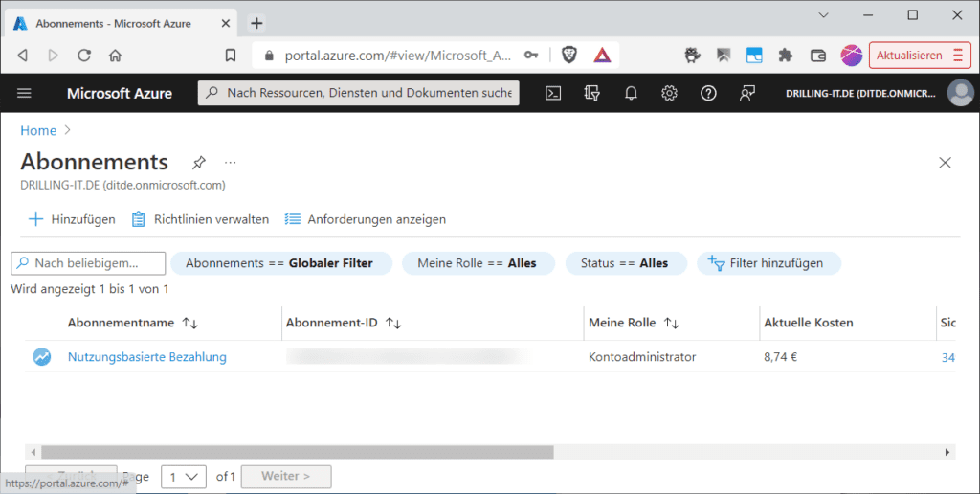The height and width of the screenshot is (494, 980).
Task: Reload the page with the refresh icon
Action: pyautogui.click(x=84, y=56)
